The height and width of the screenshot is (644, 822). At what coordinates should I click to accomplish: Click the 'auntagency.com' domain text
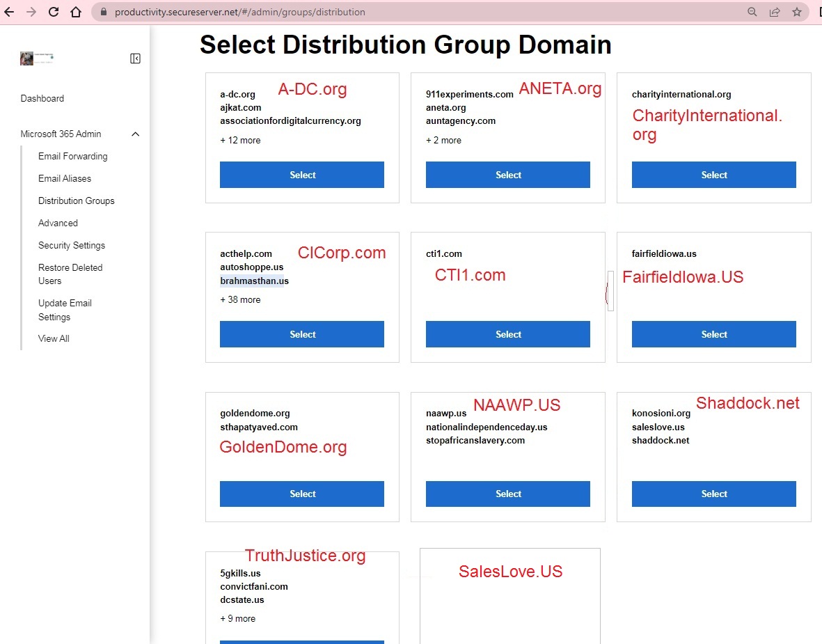pyautogui.click(x=461, y=121)
